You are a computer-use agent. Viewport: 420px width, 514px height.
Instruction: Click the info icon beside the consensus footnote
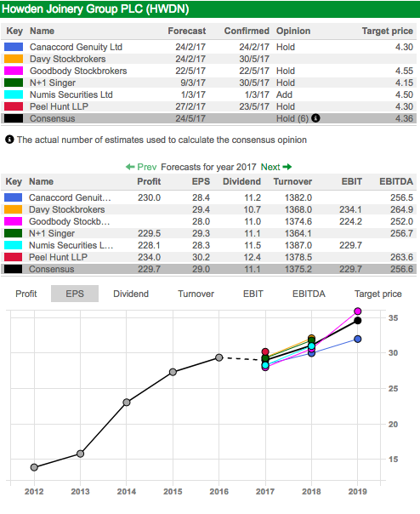click(9, 140)
